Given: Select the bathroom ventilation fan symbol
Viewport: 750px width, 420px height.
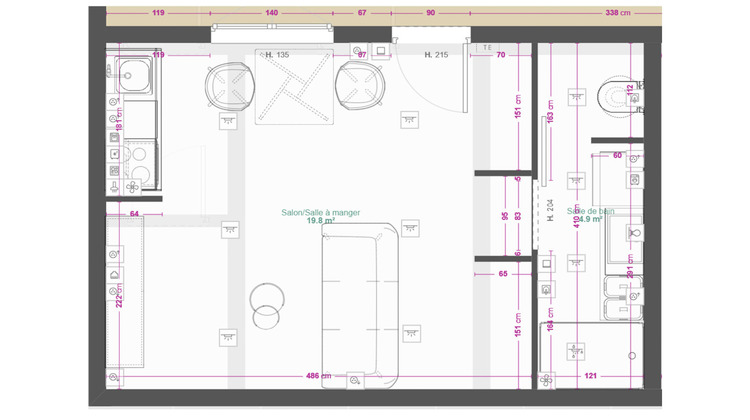Looking at the screenshot, I should (547, 380).
